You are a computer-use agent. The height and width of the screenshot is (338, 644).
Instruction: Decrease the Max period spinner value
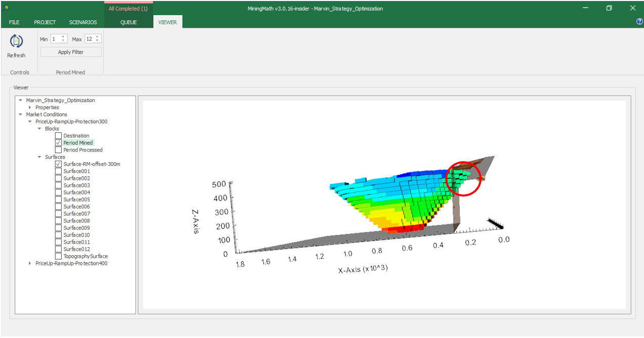click(98, 41)
